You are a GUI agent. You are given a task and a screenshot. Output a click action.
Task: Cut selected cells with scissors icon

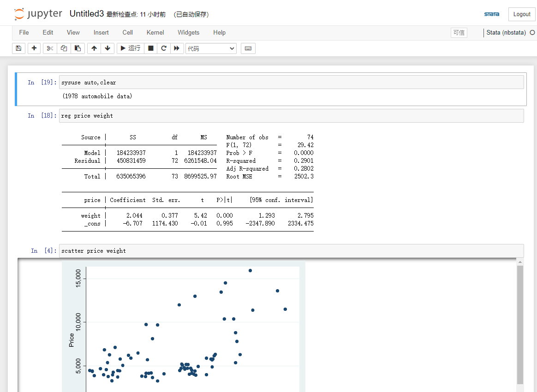click(x=50, y=48)
